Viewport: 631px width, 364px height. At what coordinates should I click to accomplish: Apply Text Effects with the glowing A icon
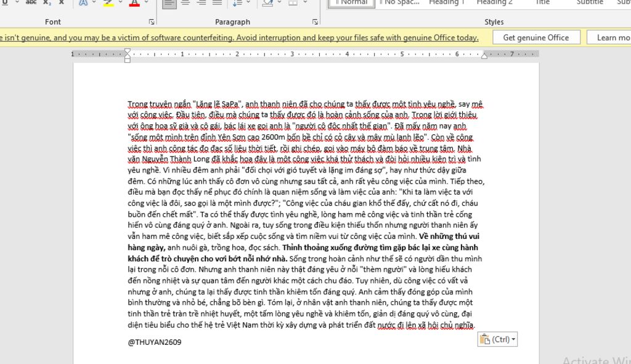point(83,2)
